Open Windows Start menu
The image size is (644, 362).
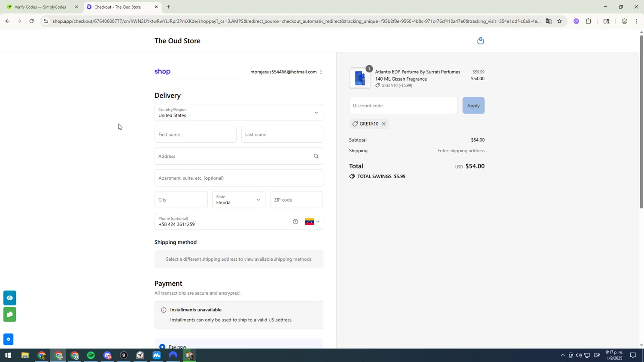(7, 356)
